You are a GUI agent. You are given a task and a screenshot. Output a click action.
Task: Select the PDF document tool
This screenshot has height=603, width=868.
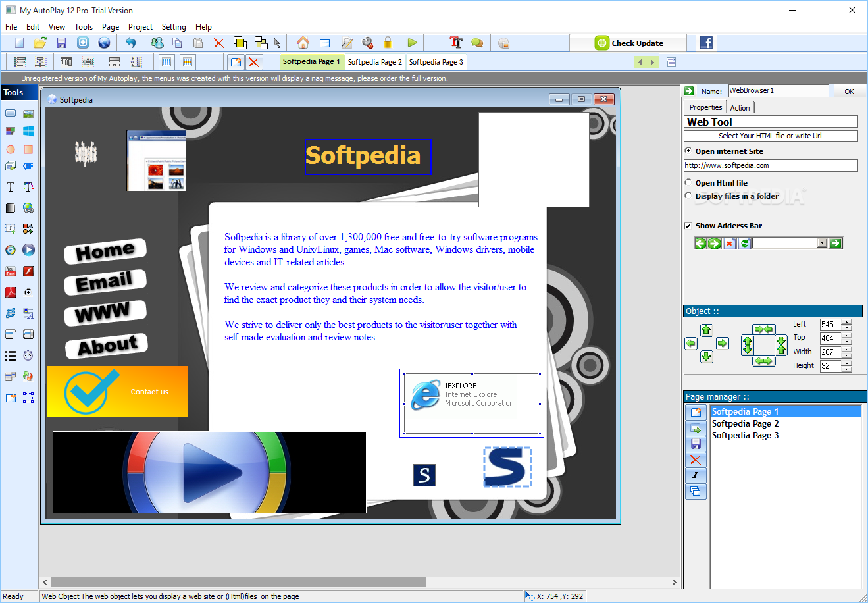click(11, 292)
